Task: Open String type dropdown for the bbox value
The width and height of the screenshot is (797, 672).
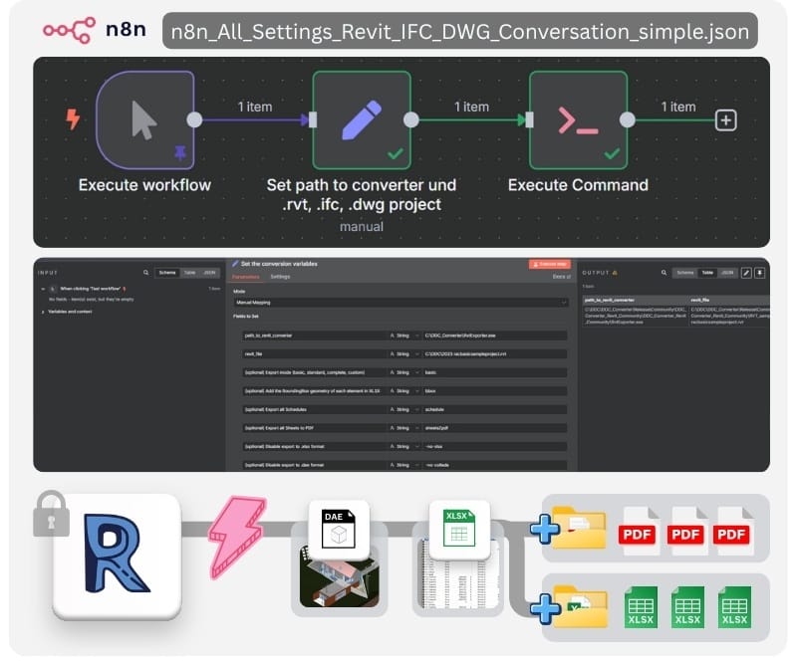Action: 404,391
